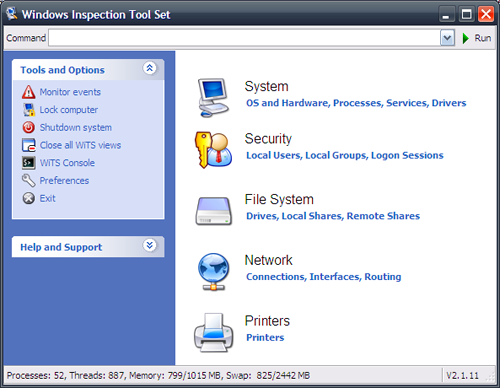Open the Drives link
The height and width of the screenshot is (388, 500).
262,216
